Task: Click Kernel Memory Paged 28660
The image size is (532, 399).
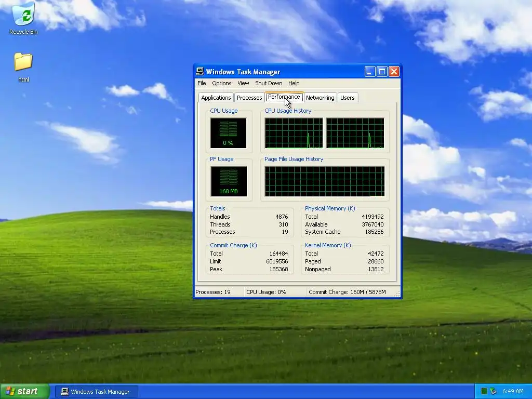Action: (x=376, y=261)
